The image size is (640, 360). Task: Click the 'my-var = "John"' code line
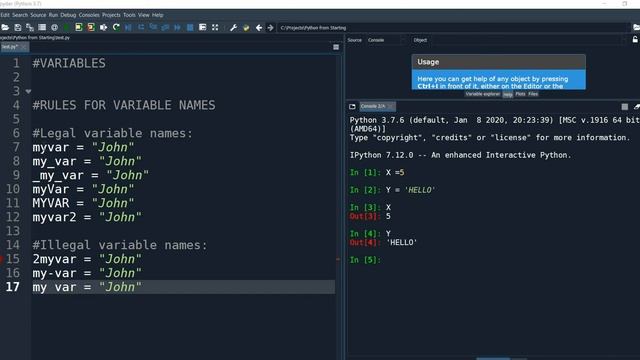pos(87,273)
